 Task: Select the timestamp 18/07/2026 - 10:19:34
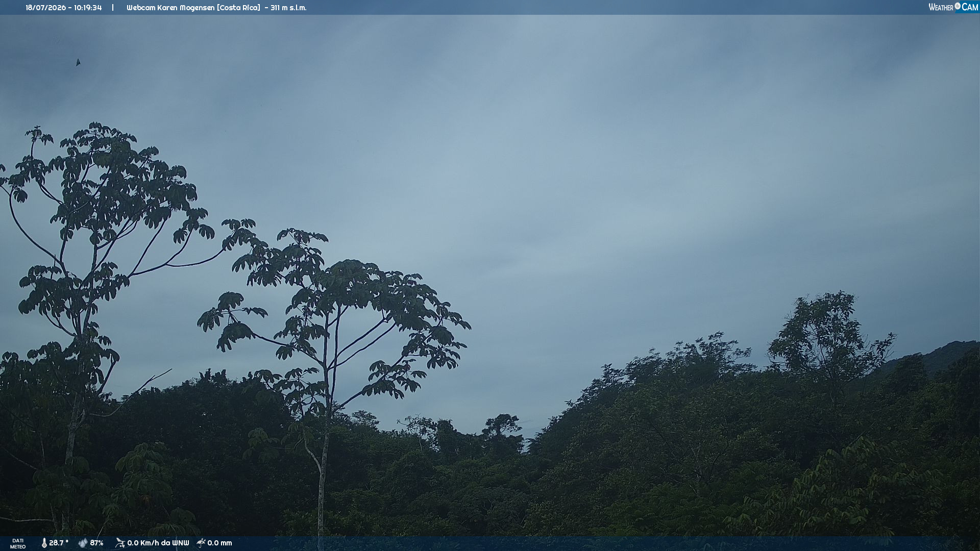(64, 8)
